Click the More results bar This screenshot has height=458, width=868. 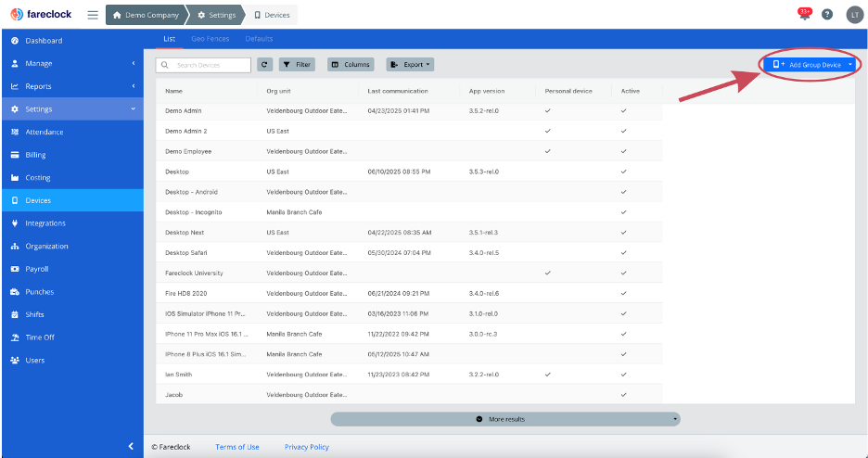(x=505, y=419)
